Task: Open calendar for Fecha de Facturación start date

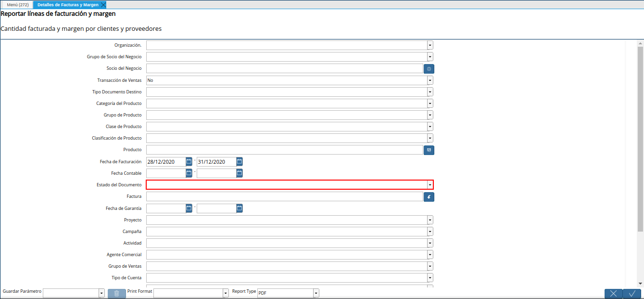Action: (189, 162)
